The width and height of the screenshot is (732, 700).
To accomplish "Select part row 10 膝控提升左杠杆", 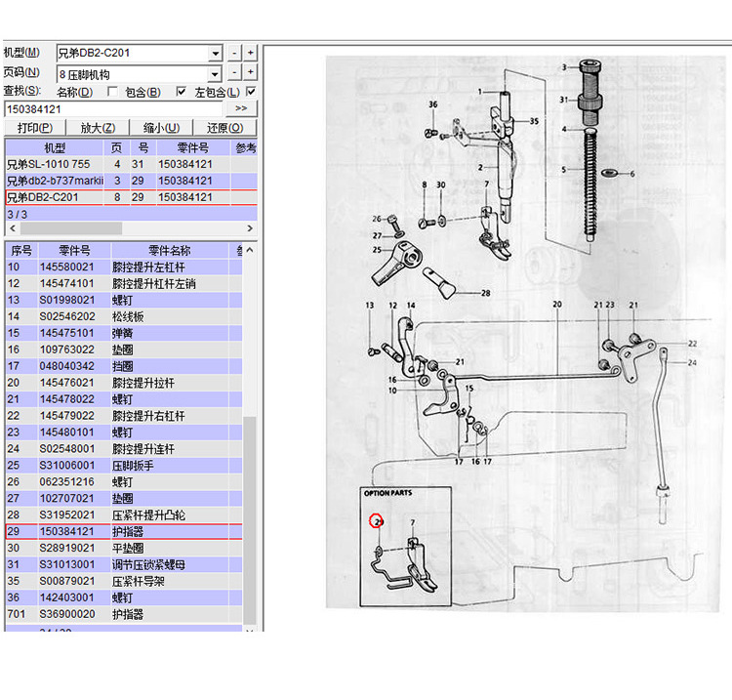I will point(124,268).
